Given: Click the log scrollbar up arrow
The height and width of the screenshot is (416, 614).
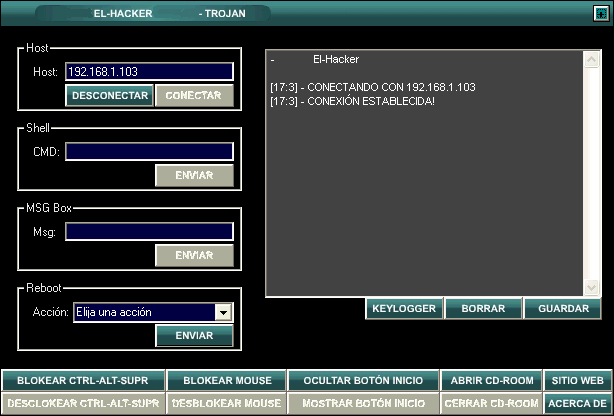Looking at the screenshot, I should click(591, 59).
